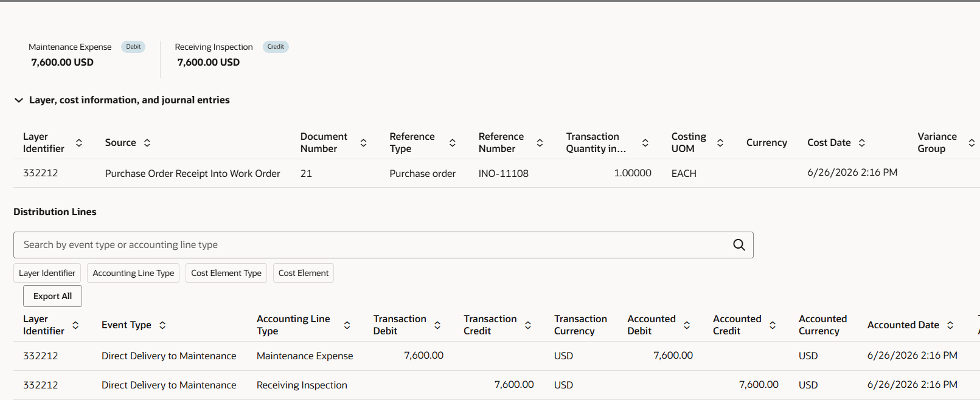The height and width of the screenshot is (400, 980).
Task: Sort by Reference Type column
Action: tap(452, 143)
